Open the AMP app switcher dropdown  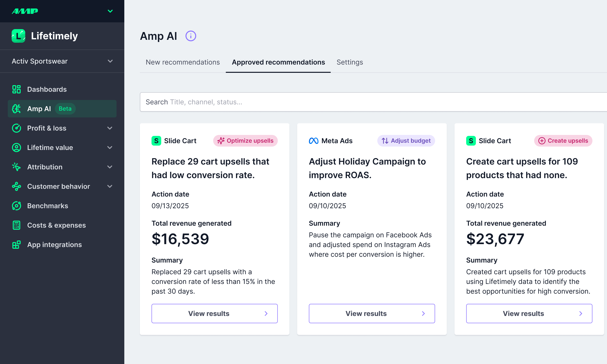pos(110,11)
